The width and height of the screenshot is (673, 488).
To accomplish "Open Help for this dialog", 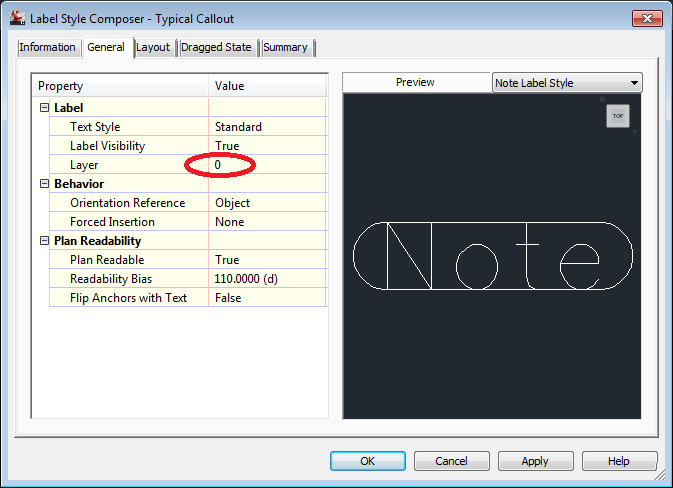I will pyautogui.click(x=619, y=461).
